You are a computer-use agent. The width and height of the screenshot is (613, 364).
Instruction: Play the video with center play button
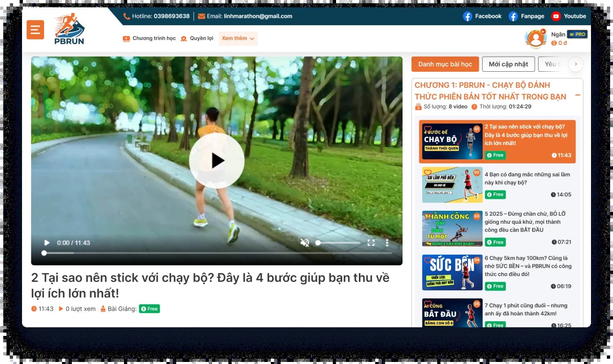[x=217, y=161]
